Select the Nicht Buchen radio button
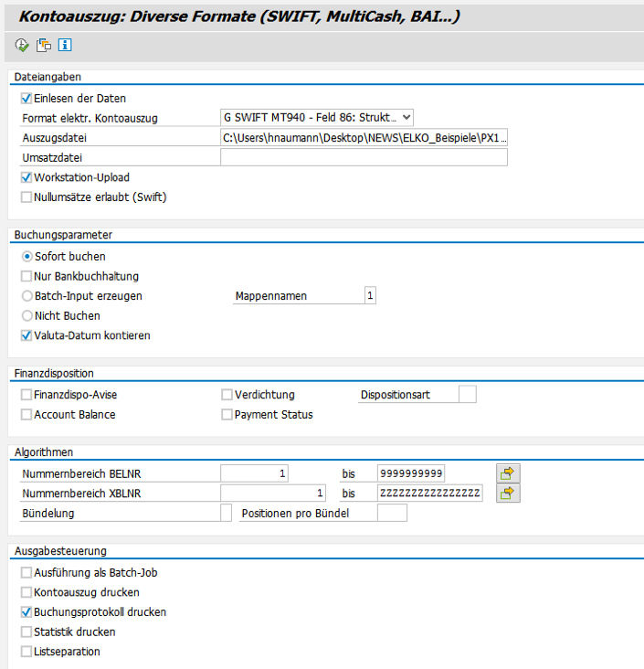The width and height of the screenshot is (644, 669). tap(26, 316)
